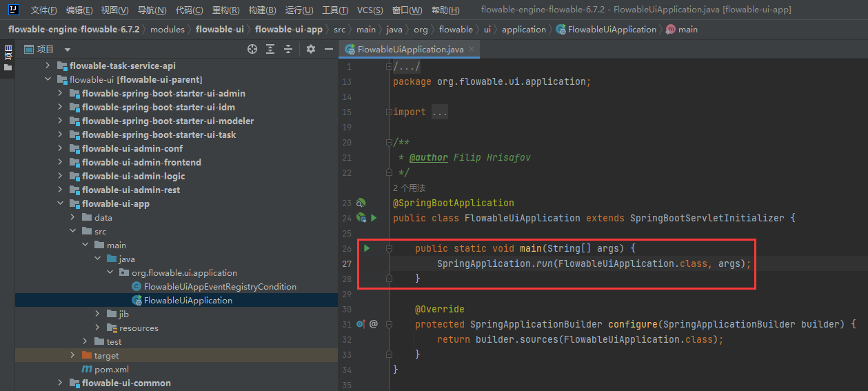Expand the jib folder

(97, 314)
